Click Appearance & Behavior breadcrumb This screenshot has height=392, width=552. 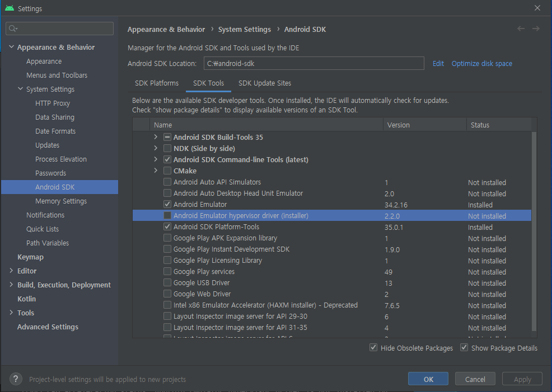pos(166,30)
